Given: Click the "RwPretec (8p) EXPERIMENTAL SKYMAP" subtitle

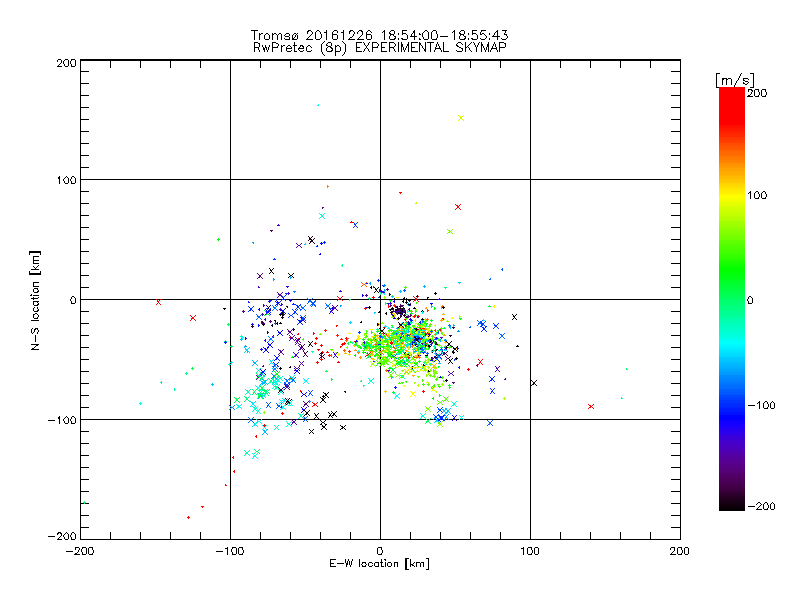Looking at the screenshot, I should (379, 48).
